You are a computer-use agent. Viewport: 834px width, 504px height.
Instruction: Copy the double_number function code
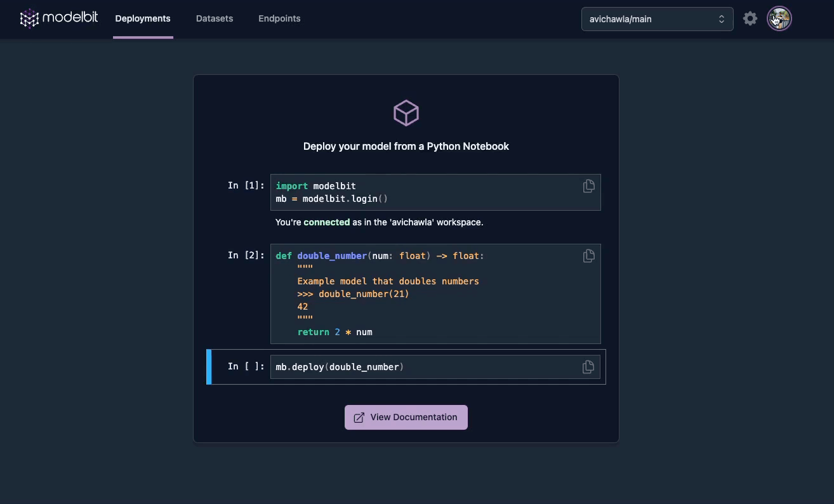[x=588, y=256]
